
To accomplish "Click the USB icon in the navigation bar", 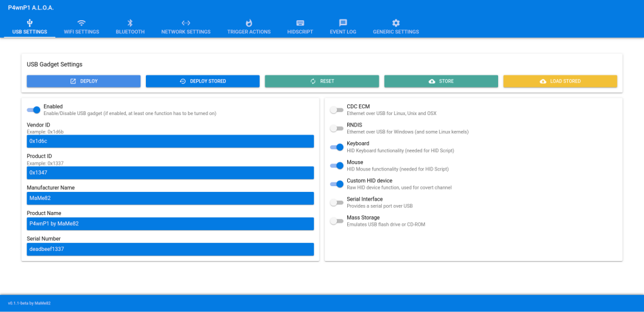I will pos(30,23).
